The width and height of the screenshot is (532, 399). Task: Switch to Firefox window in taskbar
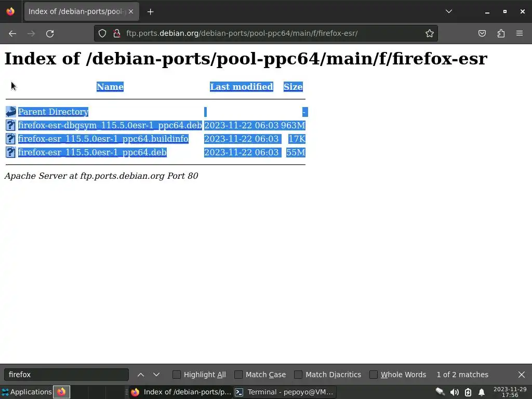pyautogui.click(x=181, y=392)
